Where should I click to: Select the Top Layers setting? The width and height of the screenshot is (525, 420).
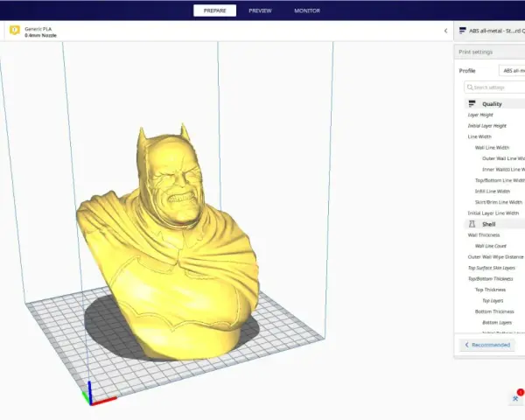coord(493,301)
